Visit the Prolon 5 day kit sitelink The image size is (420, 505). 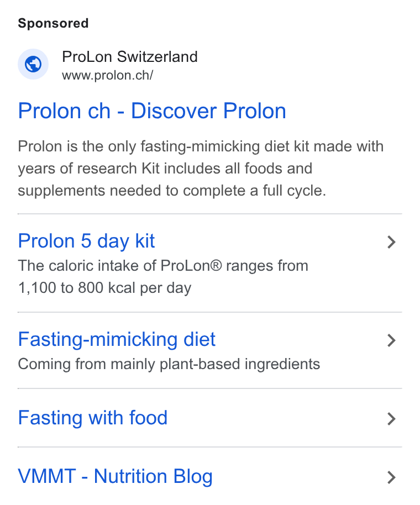coord(86,241)
